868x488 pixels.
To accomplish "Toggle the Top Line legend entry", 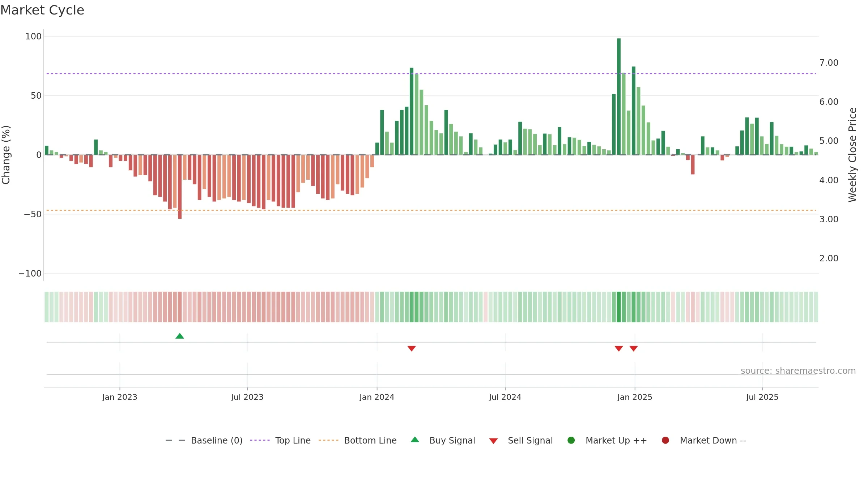I will point(280,440).
